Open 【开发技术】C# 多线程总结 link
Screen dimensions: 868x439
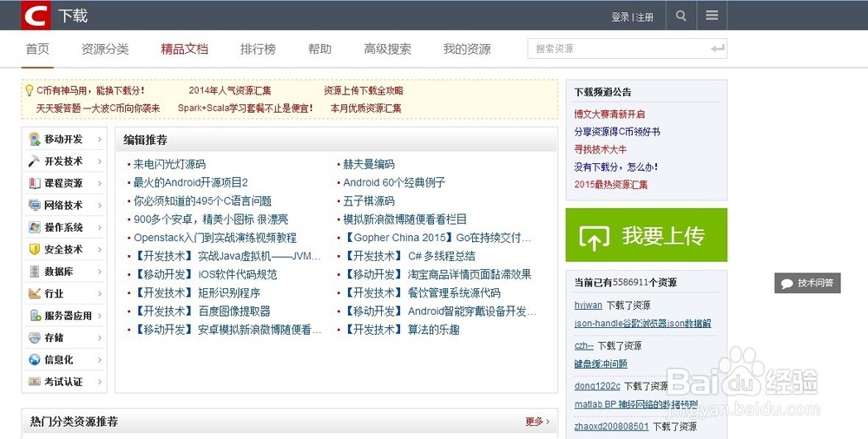[410, 256]
